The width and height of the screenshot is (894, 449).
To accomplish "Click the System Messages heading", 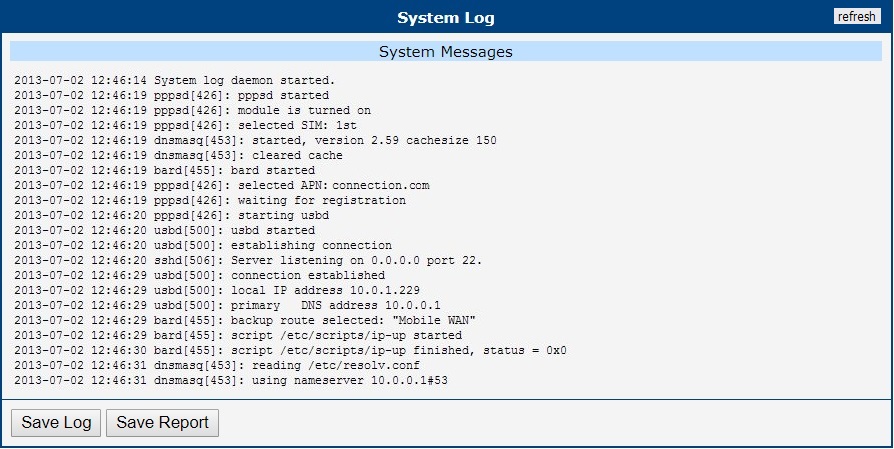I will click(x=446, y=52).
